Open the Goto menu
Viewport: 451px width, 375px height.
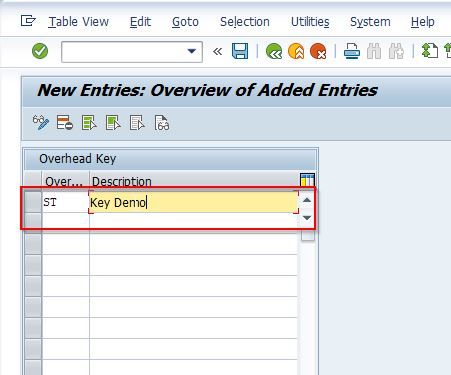pyautogui.click(x=185, y=22)
